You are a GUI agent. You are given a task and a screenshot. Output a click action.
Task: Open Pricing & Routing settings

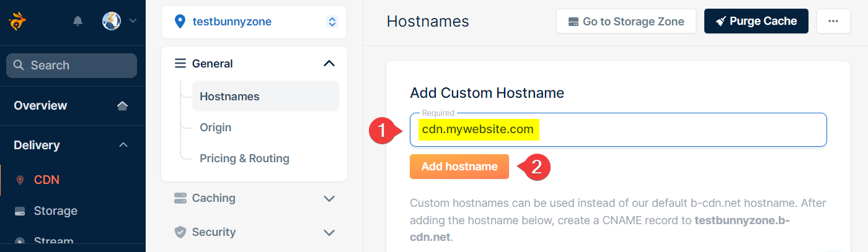tap(244, 159)
